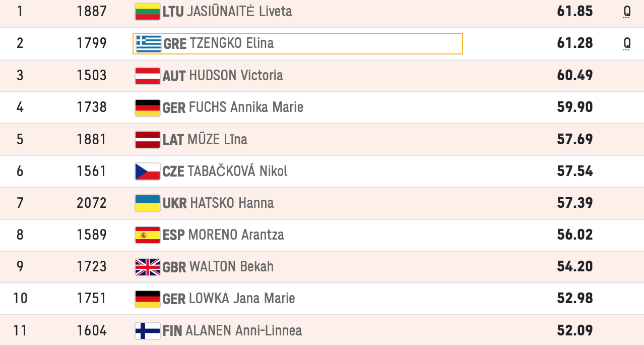The height and width of the screenshot is (345, 644).
Task: Click the Lithuania flag icon
Action: pyautogui.click(x=147, y=12)
